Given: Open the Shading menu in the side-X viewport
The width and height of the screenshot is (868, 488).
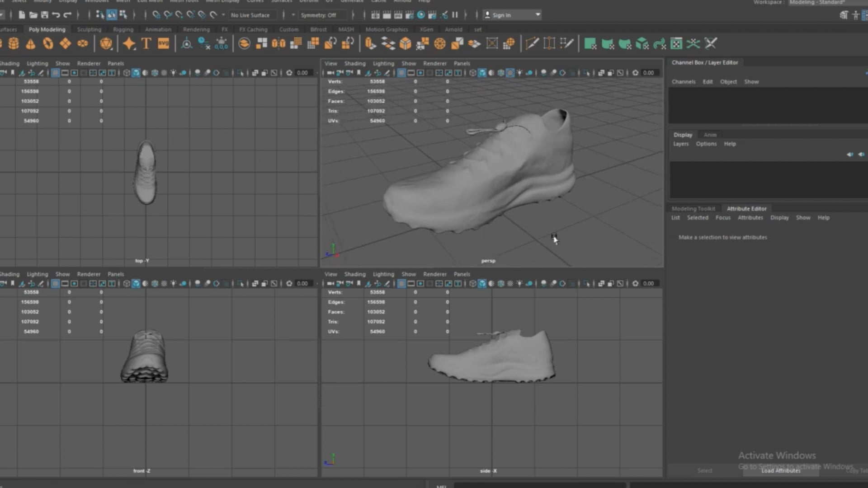Looking at the screenshot, I should [x=354, y=274].
